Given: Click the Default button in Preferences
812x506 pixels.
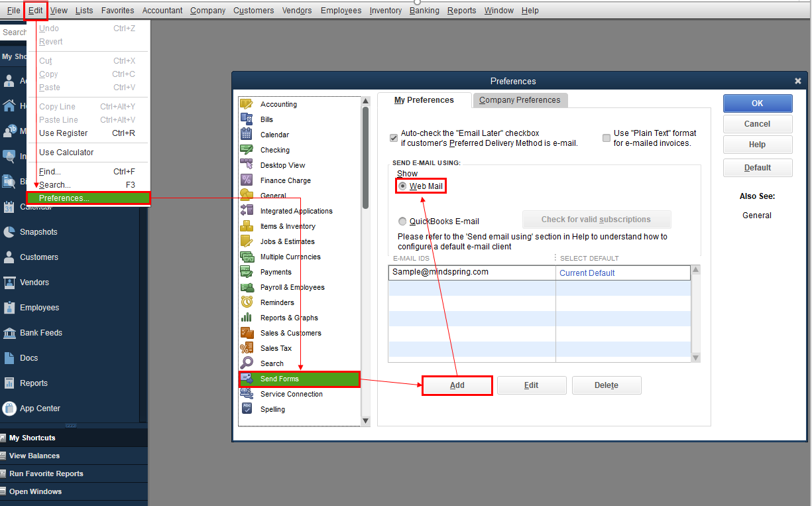Looking at the screenshot, I should pos(758,168).
